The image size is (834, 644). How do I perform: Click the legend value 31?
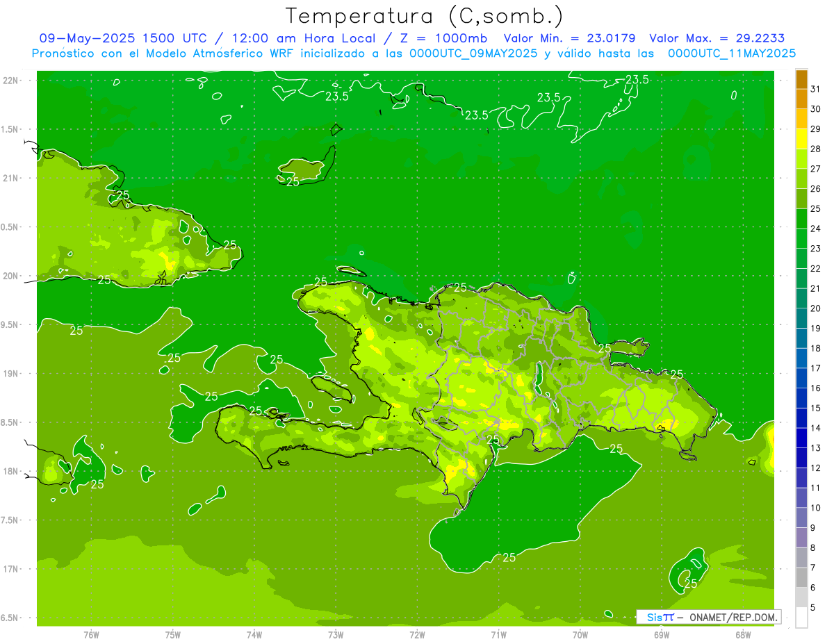click(815, 89)
